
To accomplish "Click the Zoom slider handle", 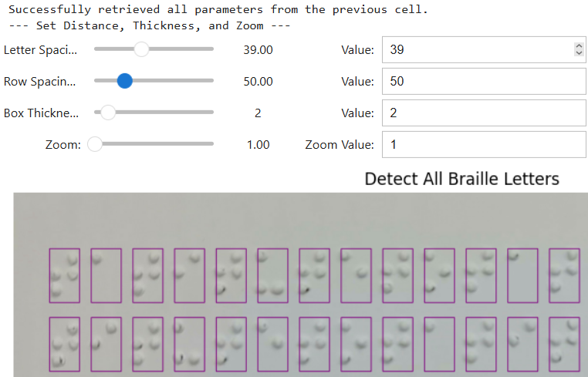I will [95, 144].
